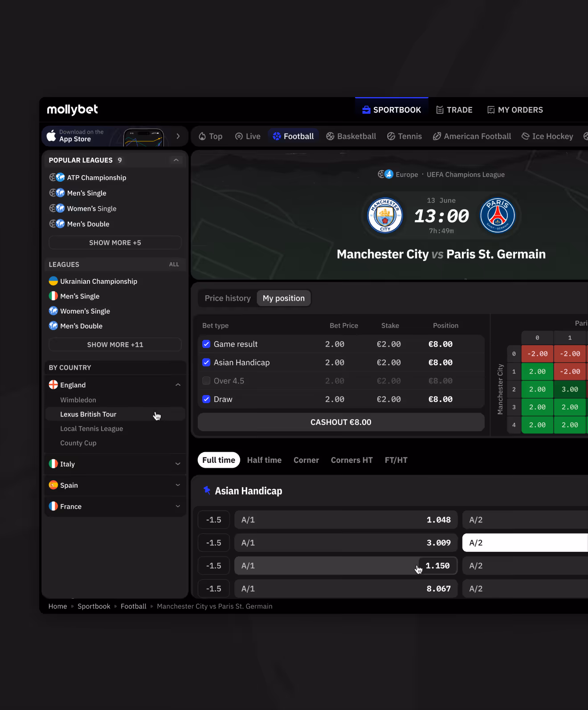588x710 pixels.
Task: Open the County Cup league
Action: (78, 443)
